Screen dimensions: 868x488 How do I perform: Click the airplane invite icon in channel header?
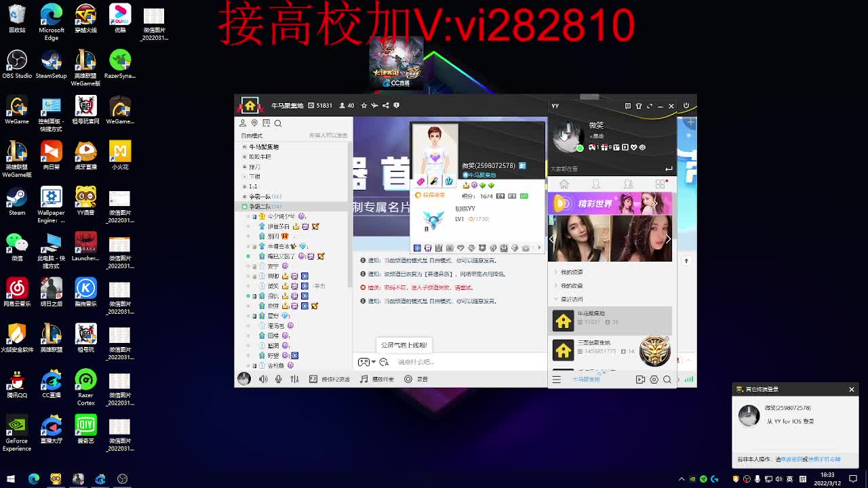tap(374, 106)
